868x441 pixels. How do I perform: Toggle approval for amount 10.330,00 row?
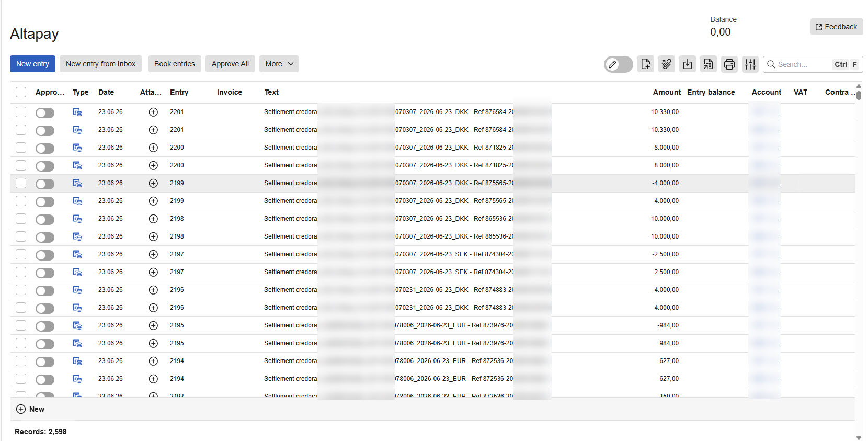45,130
